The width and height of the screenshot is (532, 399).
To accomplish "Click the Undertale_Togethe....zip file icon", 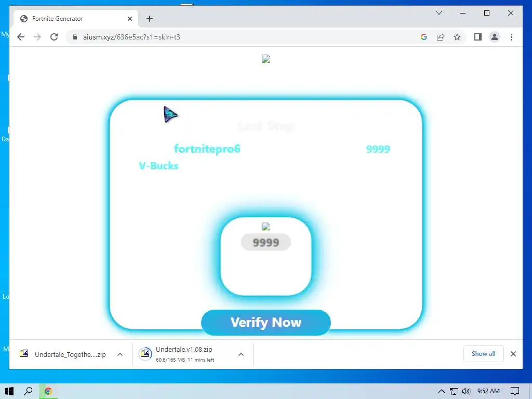I will [24, 353].
